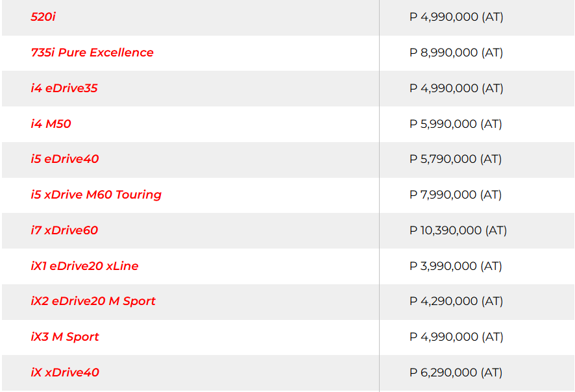Image resolution: width=575 pixels, height=392 pixels.
Task: Click the P 4,290,000 (AT) price
Action: click(x=456, y=301)
